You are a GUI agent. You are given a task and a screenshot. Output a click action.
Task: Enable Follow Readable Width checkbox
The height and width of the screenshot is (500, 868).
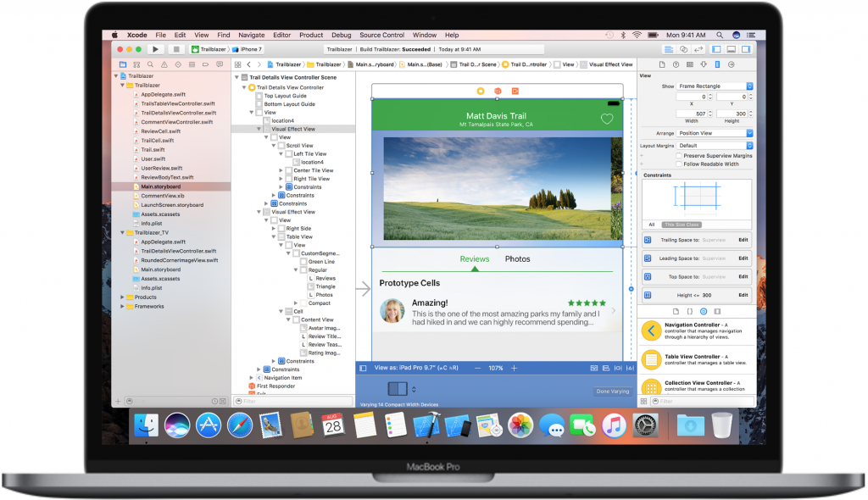pyautogui.click(x=679, y=164)
